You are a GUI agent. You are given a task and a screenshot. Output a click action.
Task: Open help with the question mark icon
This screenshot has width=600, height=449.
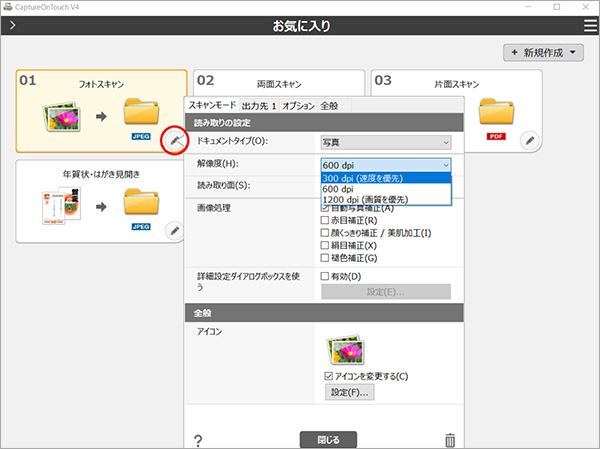coord(198,440)
